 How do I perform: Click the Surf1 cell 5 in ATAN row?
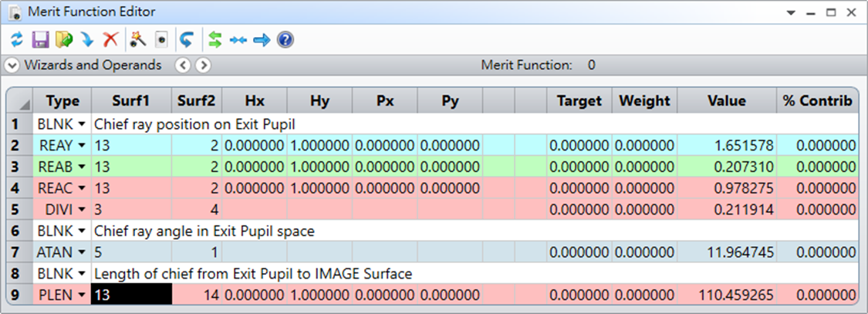[132, 252]
